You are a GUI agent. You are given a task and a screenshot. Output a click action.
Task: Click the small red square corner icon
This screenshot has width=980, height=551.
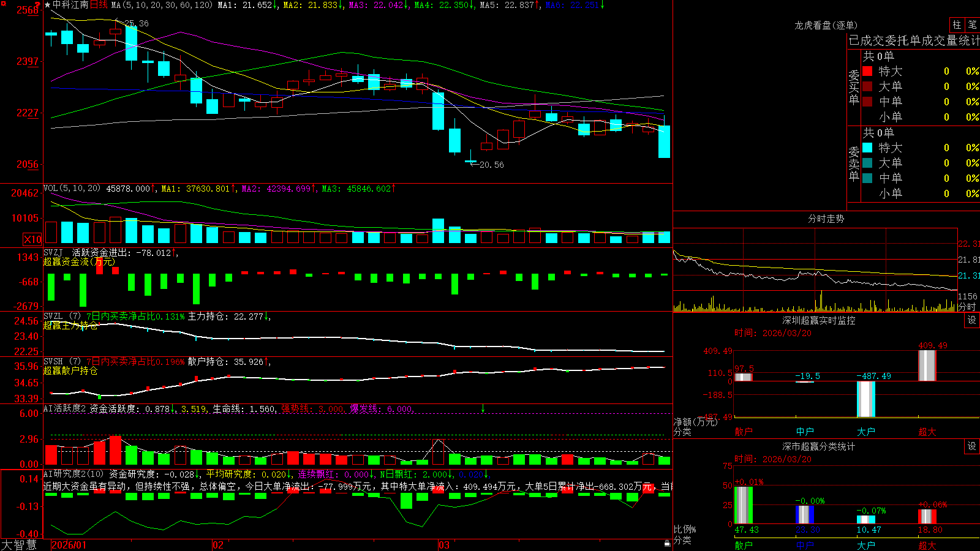tap(2, 2)
